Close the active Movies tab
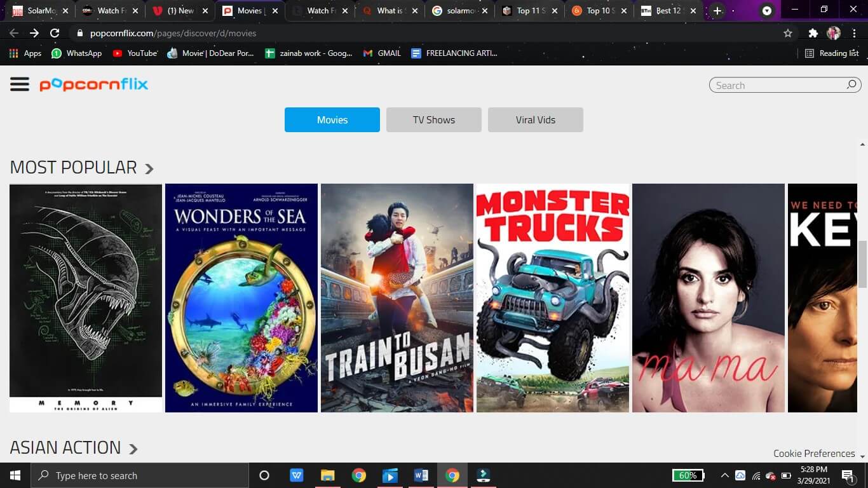This screenshot has width=868, height=488. point(275,11)
